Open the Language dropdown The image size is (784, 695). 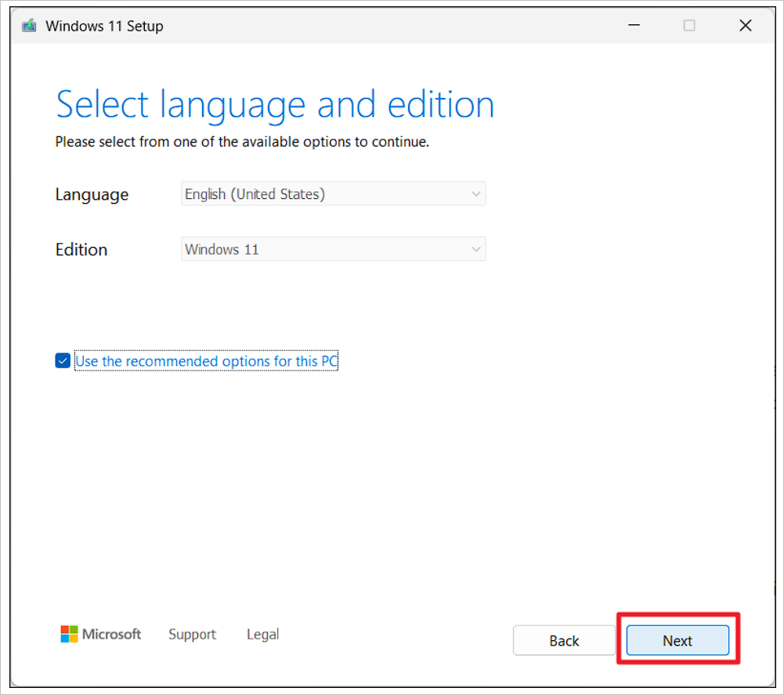(333, 194)
